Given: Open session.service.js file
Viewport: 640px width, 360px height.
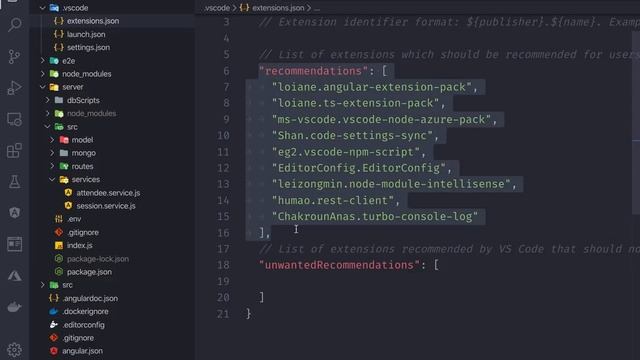Looking at the screenshot, I should click(106, 206).
